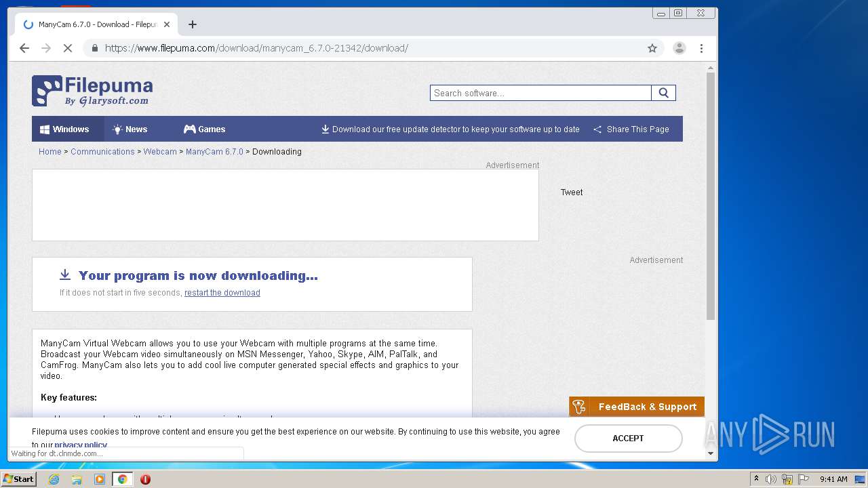Click Download our free update detector link
Image resolution: width=868 pixels, height=488 pixels.
(x=450, y=129)
